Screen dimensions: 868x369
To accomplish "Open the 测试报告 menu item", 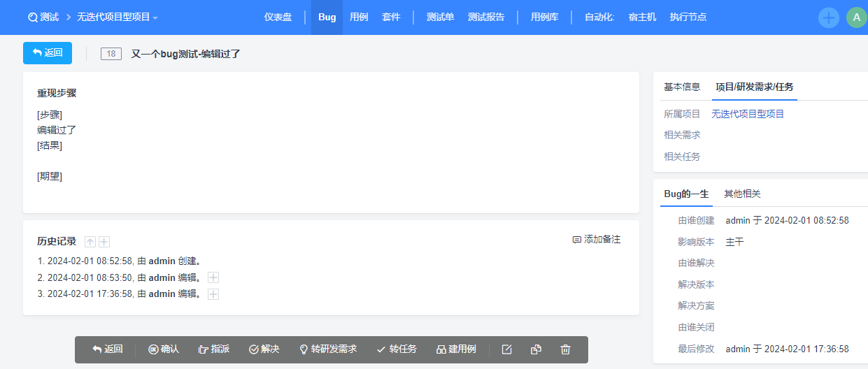I will (486, 17).
